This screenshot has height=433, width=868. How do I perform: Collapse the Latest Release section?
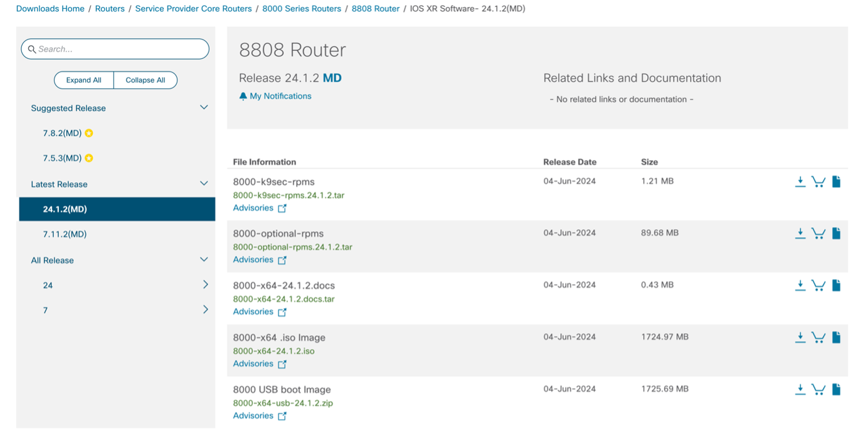tap(203, 183)
